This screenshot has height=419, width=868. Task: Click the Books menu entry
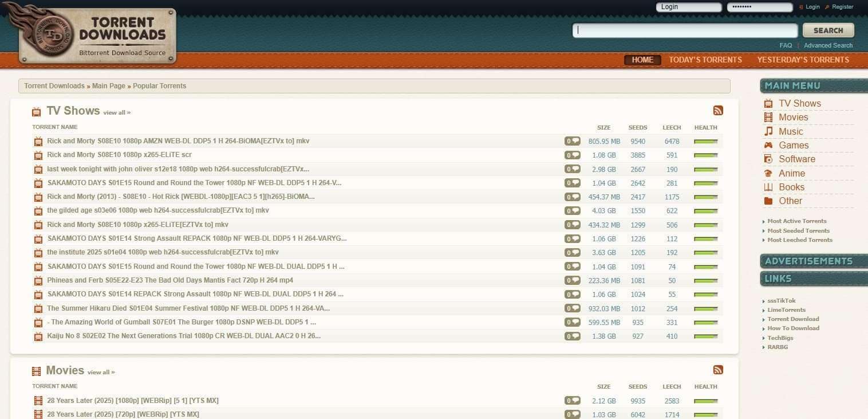(x=791, y=187)
